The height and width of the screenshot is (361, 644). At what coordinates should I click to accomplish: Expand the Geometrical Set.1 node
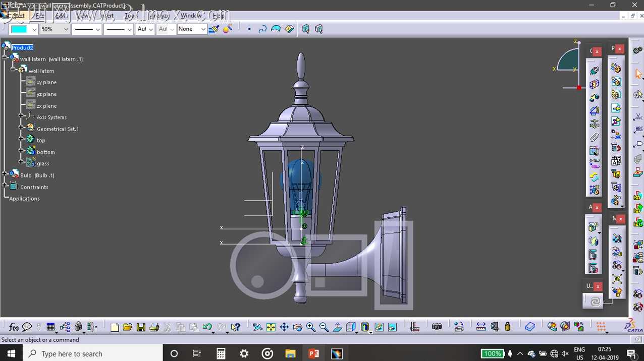point(21,128)
